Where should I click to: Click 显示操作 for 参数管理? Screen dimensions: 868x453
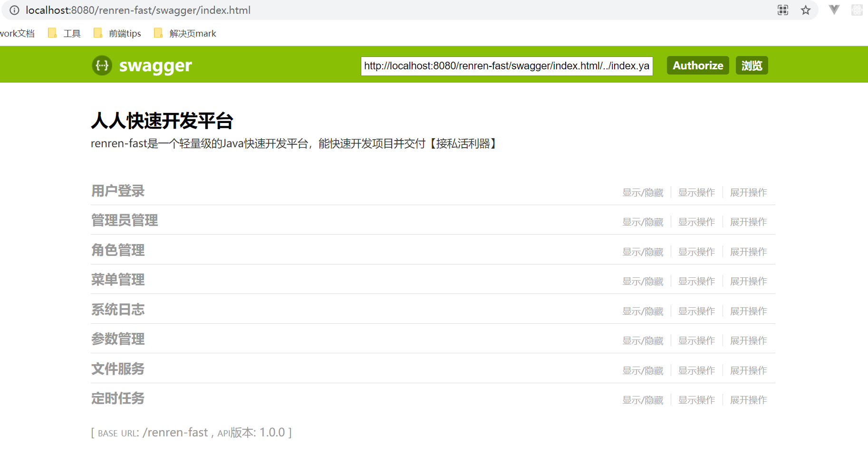[x=697, y=340]
